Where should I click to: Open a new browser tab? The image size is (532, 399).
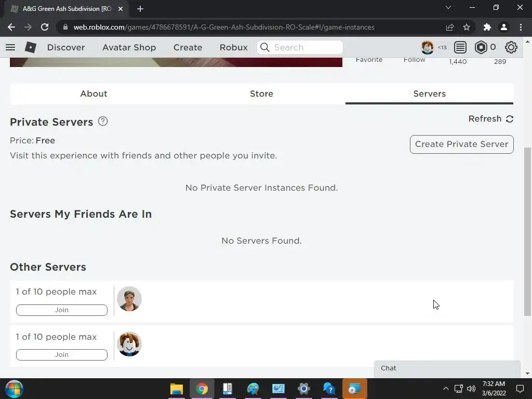(x=140, y=9)
